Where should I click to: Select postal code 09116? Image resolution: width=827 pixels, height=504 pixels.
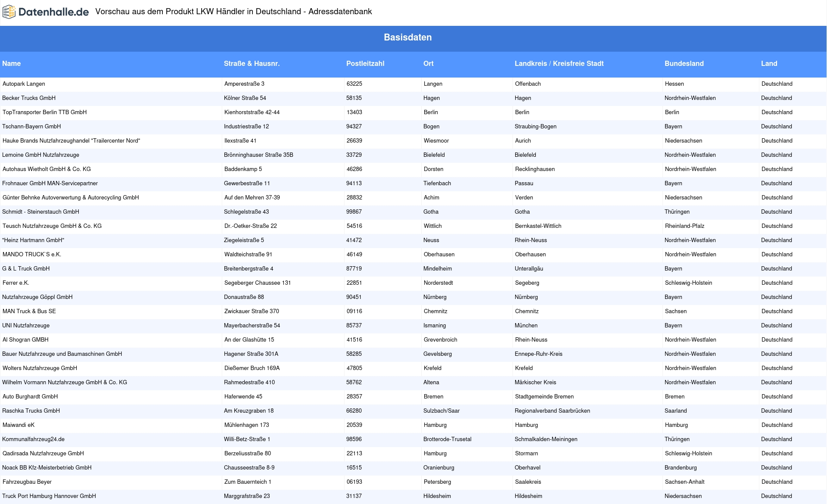[354, 311]
